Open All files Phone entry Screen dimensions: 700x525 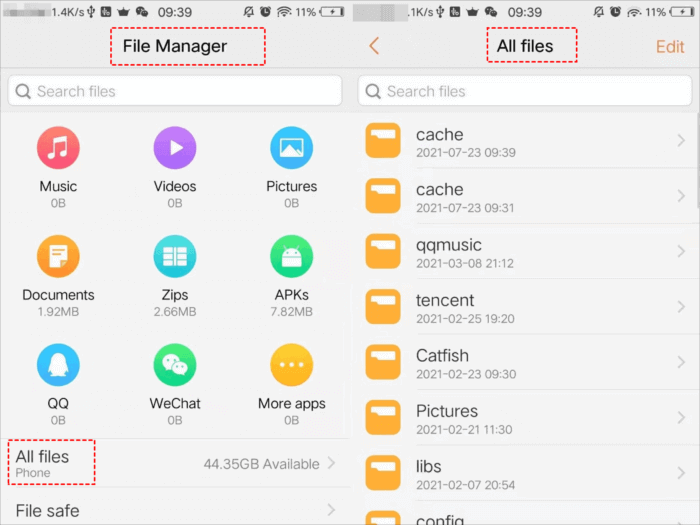point(175,463)
